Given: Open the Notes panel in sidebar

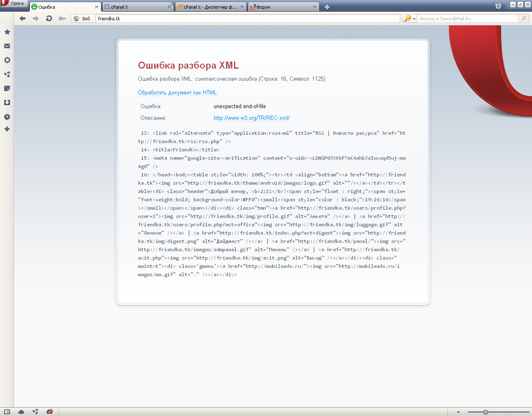Looking at the screenshot, I should coord(7,89).
